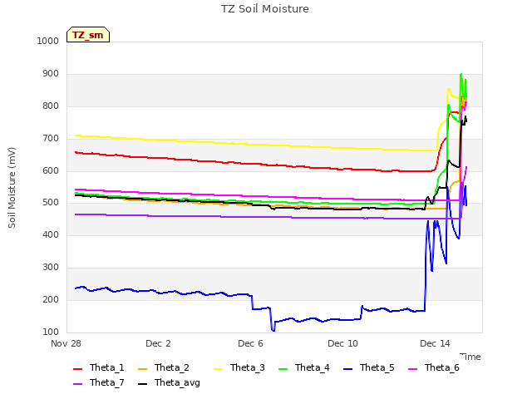532x399 pixels.
Task: Click the yellow Theta_3 line near Dec 2
Action: (158, 140)
